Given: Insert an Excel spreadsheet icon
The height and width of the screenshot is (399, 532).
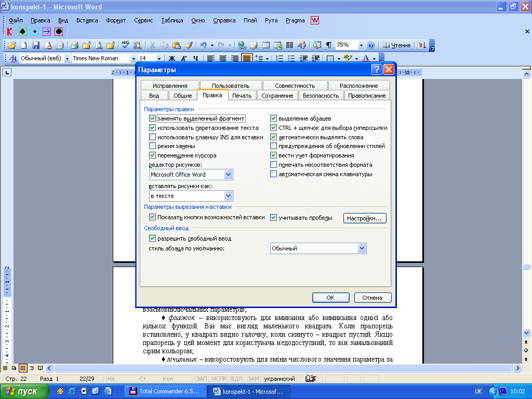Looking at the screenshot, I should (x=278, y=45).
